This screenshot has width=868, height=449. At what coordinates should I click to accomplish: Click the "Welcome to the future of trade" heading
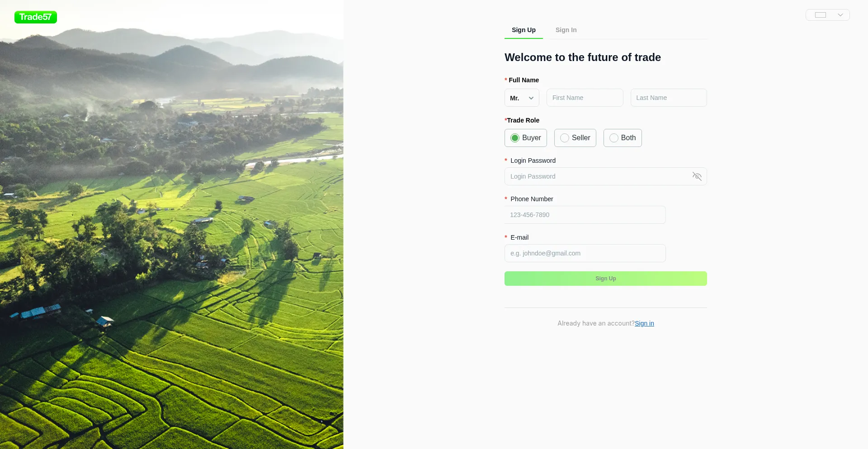point(582,57)
